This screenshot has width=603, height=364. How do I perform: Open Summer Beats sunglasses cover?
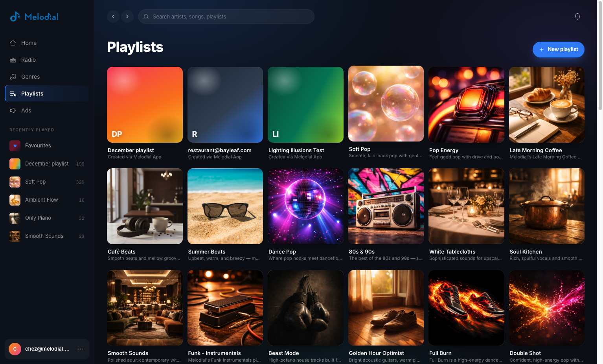point(225,206)
